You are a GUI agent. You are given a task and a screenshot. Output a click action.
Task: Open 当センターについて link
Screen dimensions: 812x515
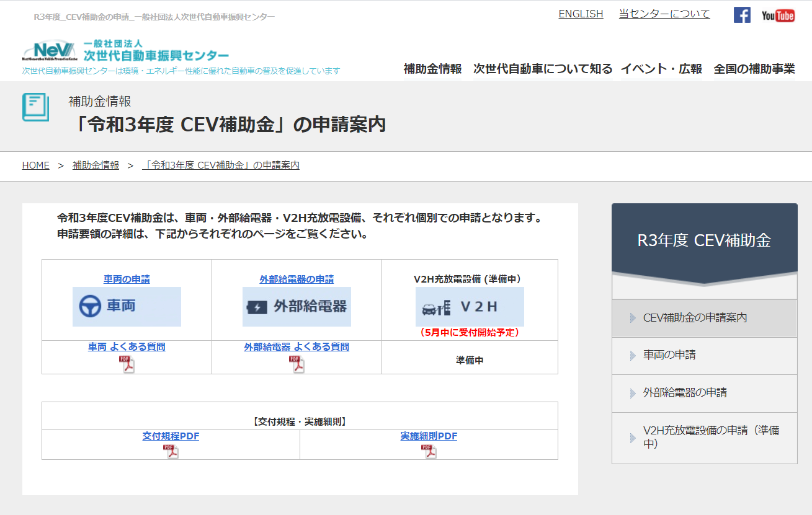[x=664, y=14]
